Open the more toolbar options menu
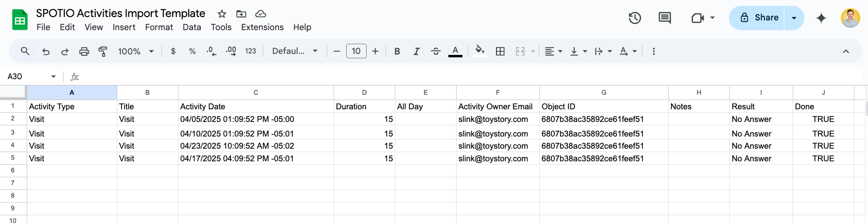This screenshot has width=868, height=223. [x=654, y=51]
